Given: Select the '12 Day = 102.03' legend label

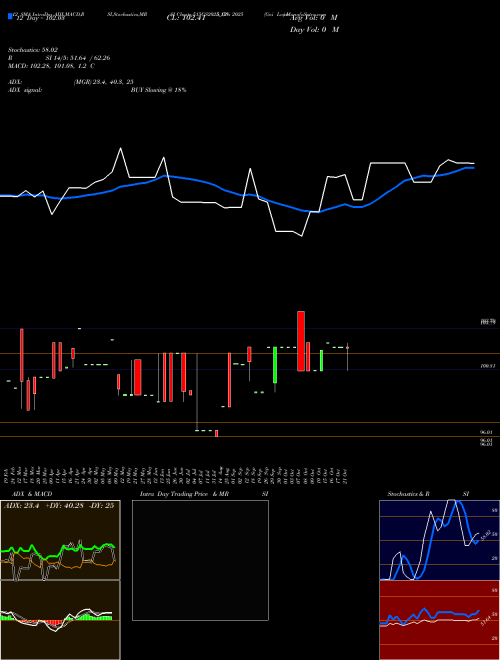Looking at the screenshot, I should (40, 18).
